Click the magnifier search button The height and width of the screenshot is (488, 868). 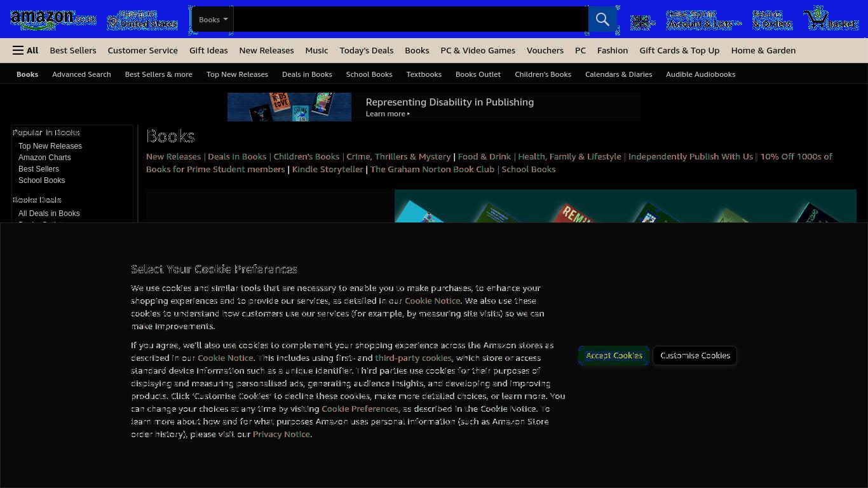pos(602,19)
